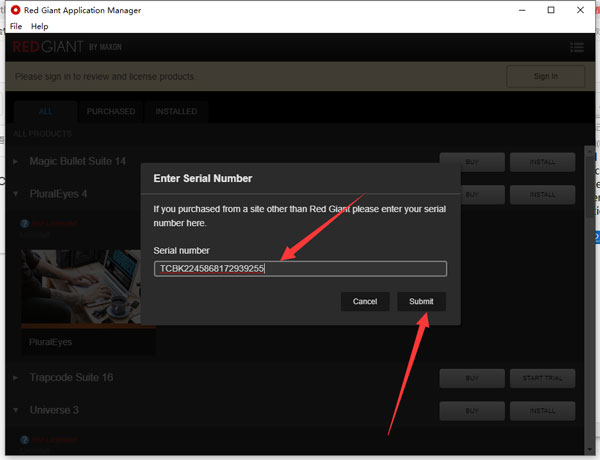Switch to the Purchased tab
The height and width of the screenshot is (460, 600).
click(110, 111)
